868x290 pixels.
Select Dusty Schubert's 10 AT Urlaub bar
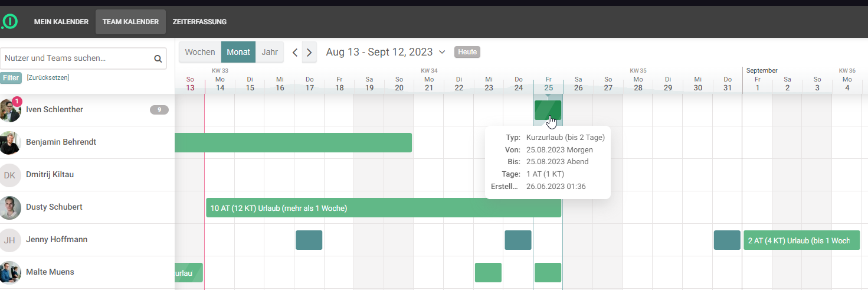(384, 208)
